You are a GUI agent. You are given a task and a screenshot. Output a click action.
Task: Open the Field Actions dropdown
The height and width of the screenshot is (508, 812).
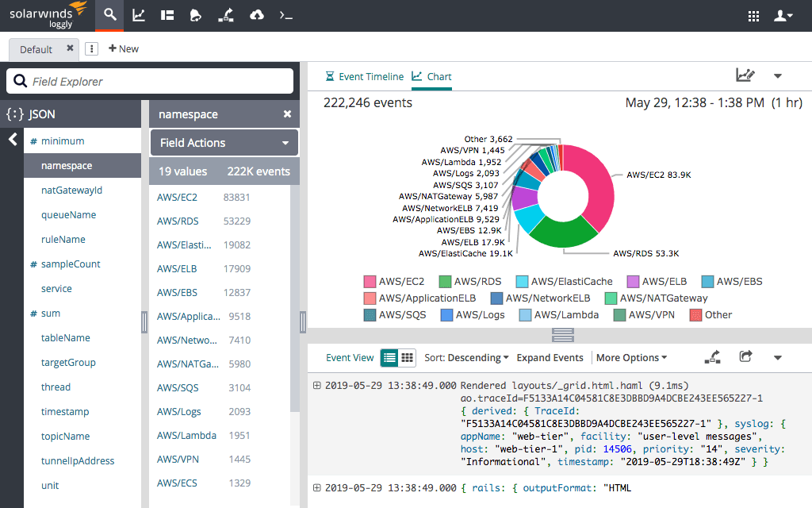click(x=224, y=143)
